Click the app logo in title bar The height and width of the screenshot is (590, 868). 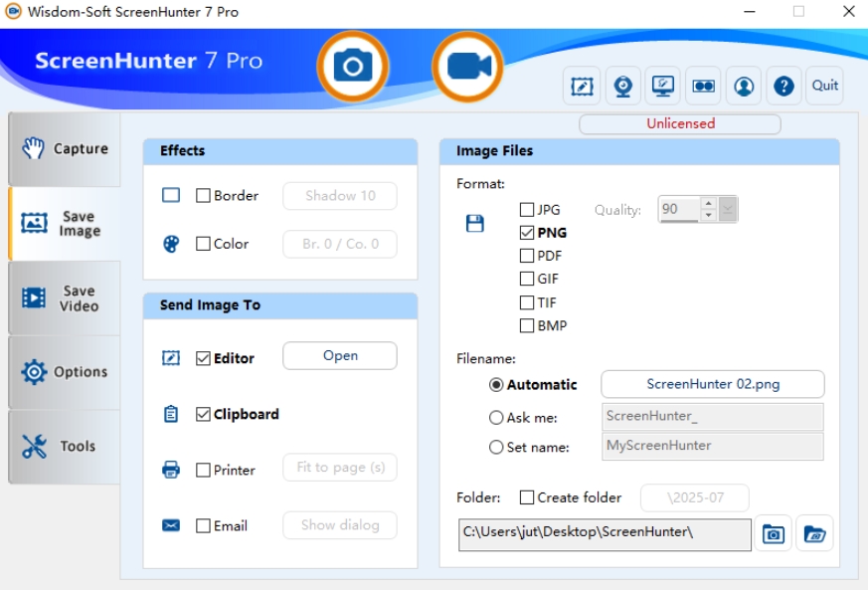(x=13, y=11)
